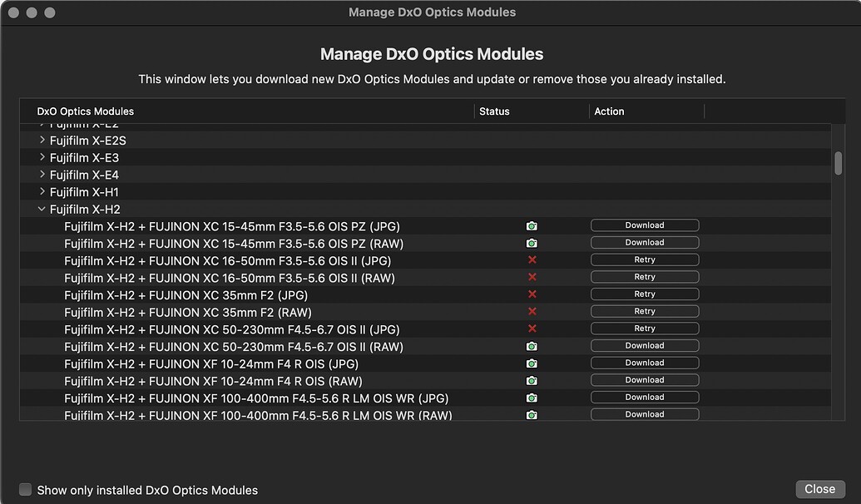This screenshot has height=504, width=861.
Task: Click red X status for XC 50-230mm (JPG)
Action: tap(532, 329)
